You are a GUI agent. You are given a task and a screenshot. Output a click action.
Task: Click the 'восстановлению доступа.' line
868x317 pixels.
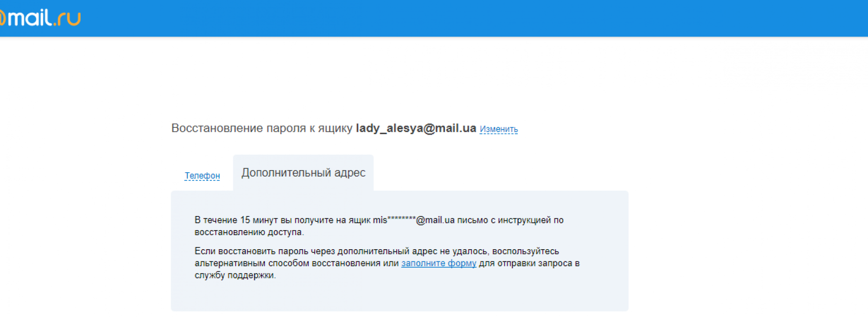(249, 232)
